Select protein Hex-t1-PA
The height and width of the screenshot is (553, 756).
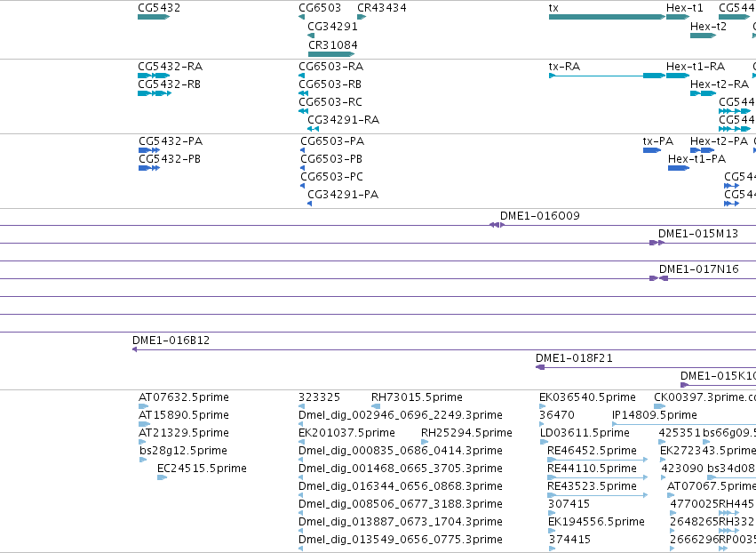point(679,168)
